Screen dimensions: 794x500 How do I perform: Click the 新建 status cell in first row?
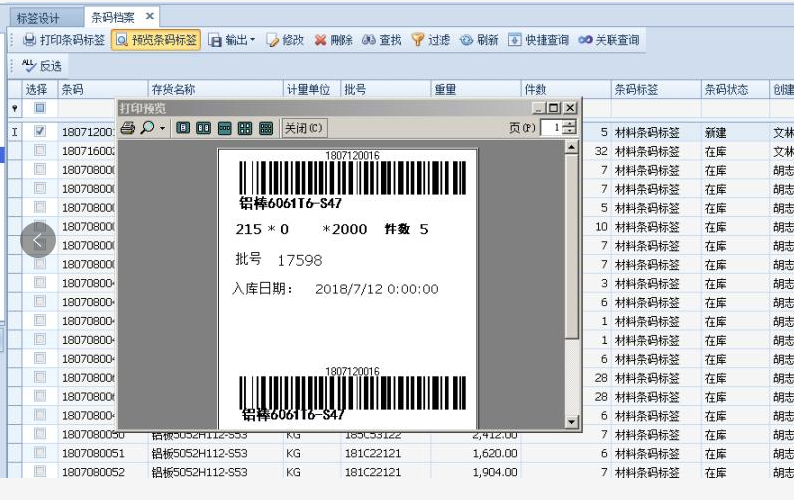[x=735, y=133]
